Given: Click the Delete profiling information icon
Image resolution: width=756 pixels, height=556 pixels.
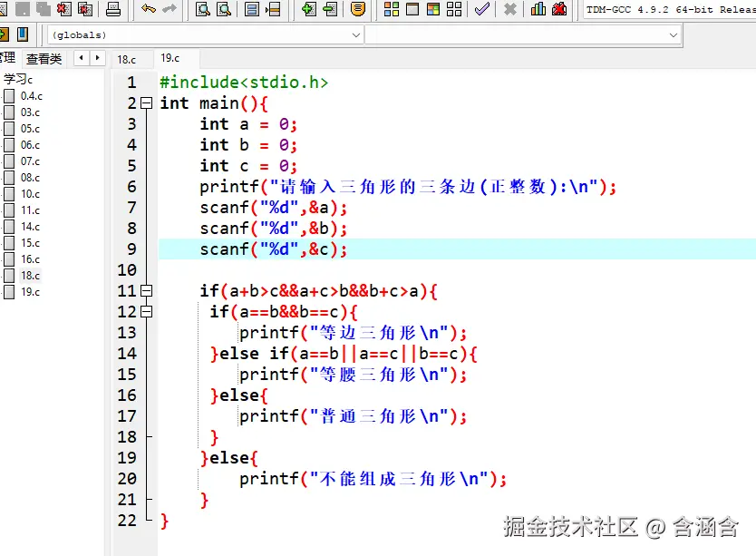Looking at the screenshot, I should point(559,9).
